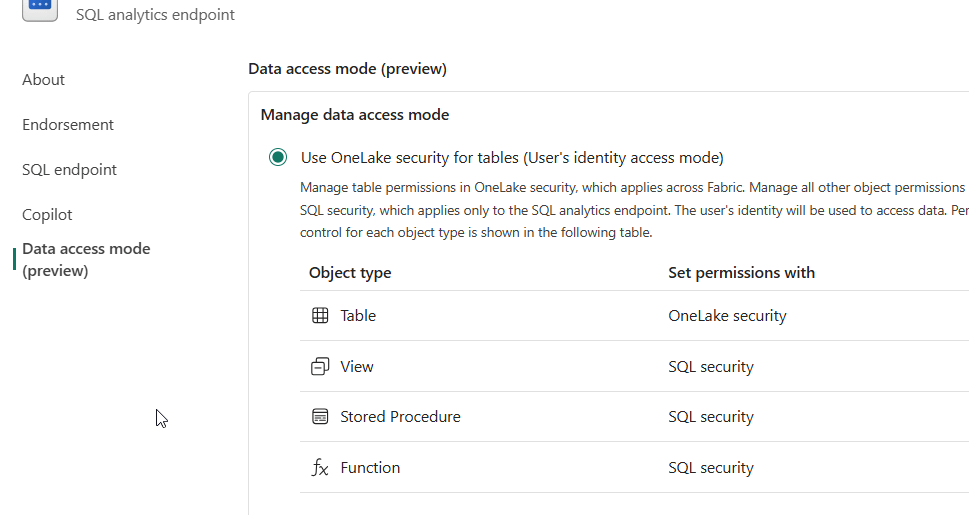Click the View object type icon
The image size is (969, 515).
pyautogui.click(x=320, y=367)
